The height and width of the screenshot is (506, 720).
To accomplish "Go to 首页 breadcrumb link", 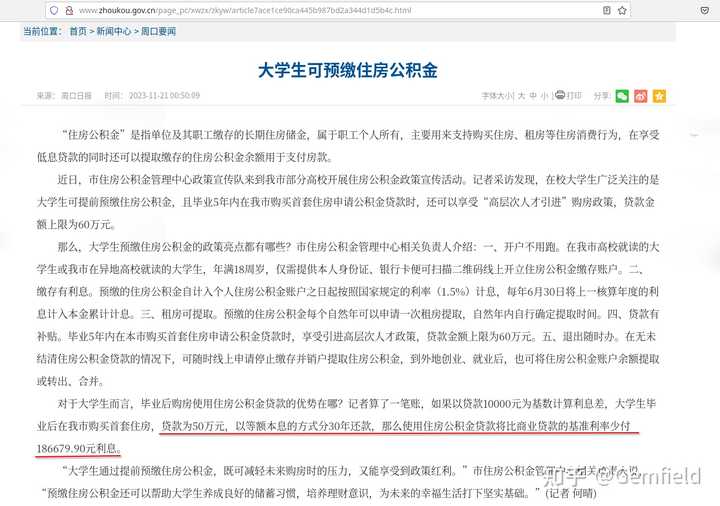I will (78, 31).
